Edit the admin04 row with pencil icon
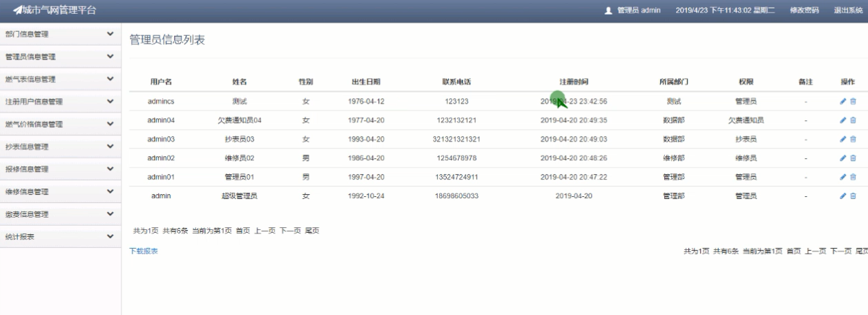The height and width of the screenshot is (315, 868). tap(842, 120)
